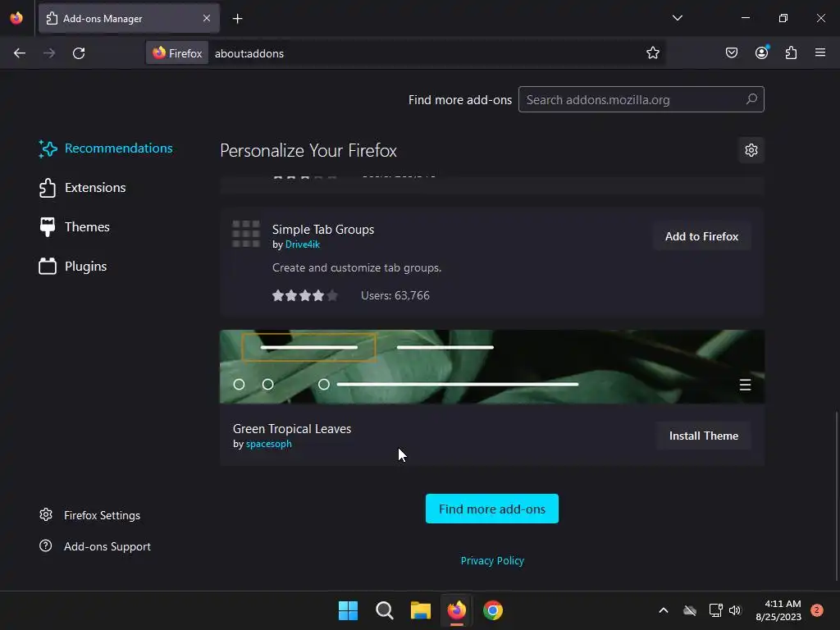Screen dimensions: 840x630
Task: Open the add-ons tools gear menu
Action: point(751,150)
